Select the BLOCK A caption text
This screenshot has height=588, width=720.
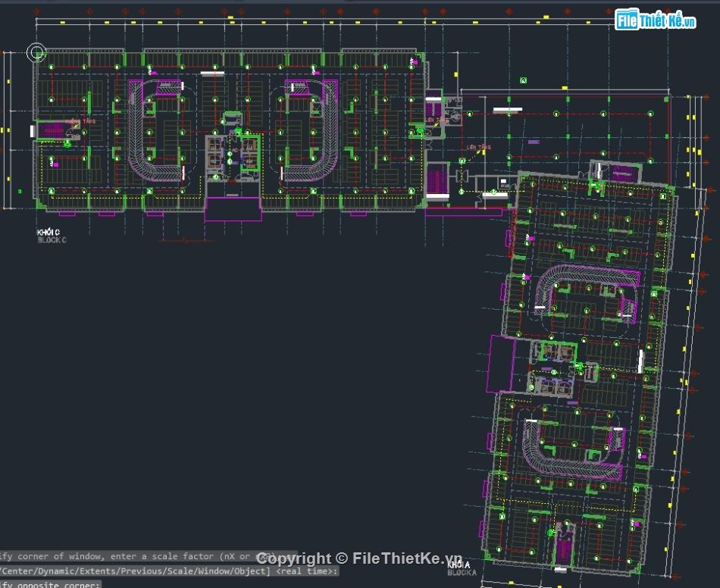coord(462,572)
